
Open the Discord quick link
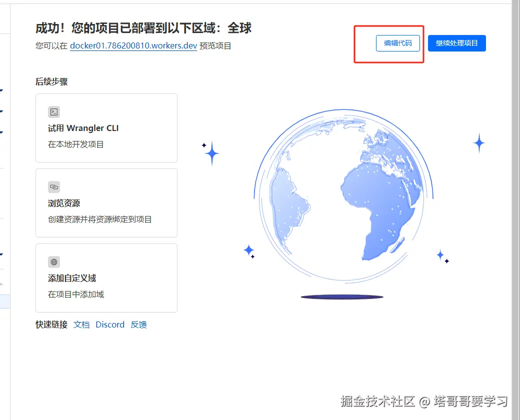click(x=110, y=324)
